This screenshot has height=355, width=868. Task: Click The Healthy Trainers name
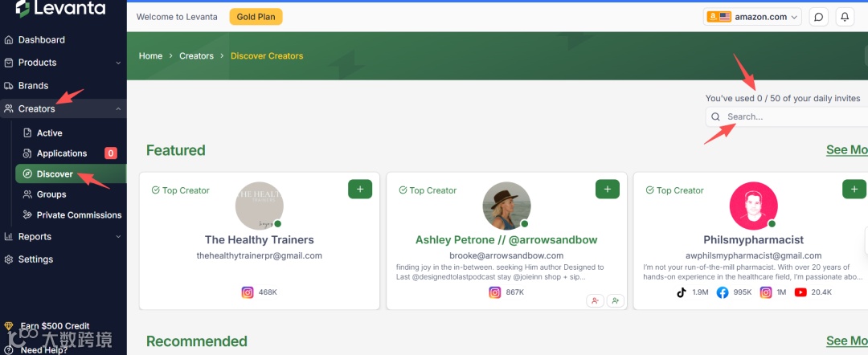click(x=259, y=240)
